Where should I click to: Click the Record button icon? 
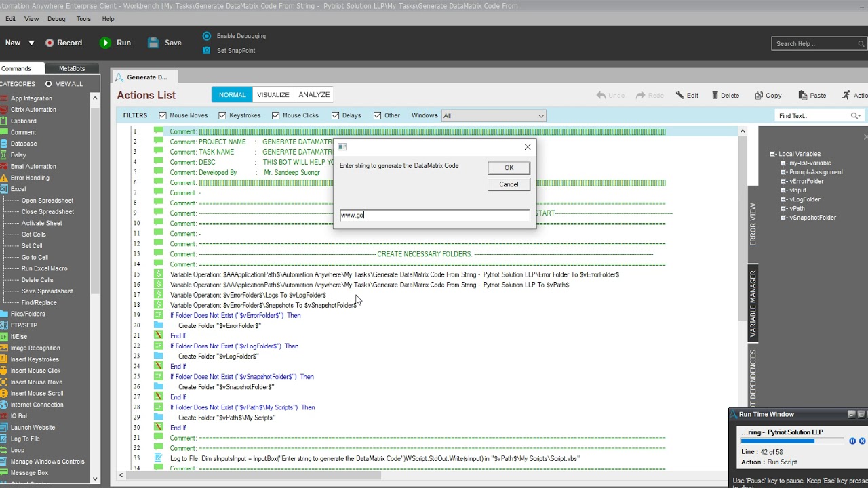pyautogui.click(x=50, y=43)
